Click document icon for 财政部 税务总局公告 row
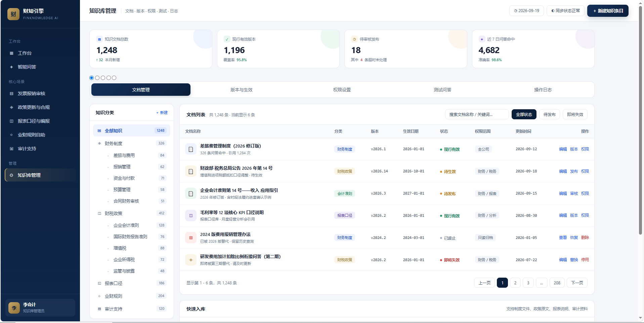Viewport: 644px width, 323px height. (191, 171)
